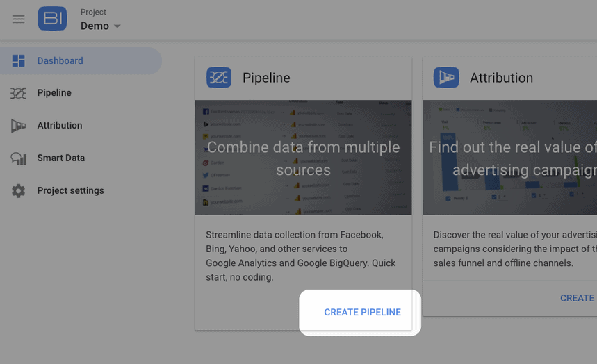Select Dashboard in the sidebar menu
The image size is (597, 364).
coord(60,61)
